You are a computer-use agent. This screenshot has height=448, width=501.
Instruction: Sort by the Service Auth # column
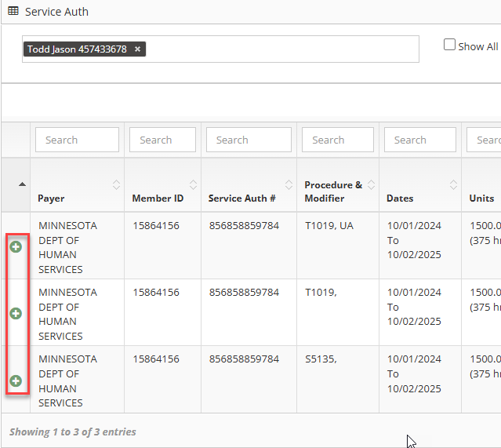[289, 185]
